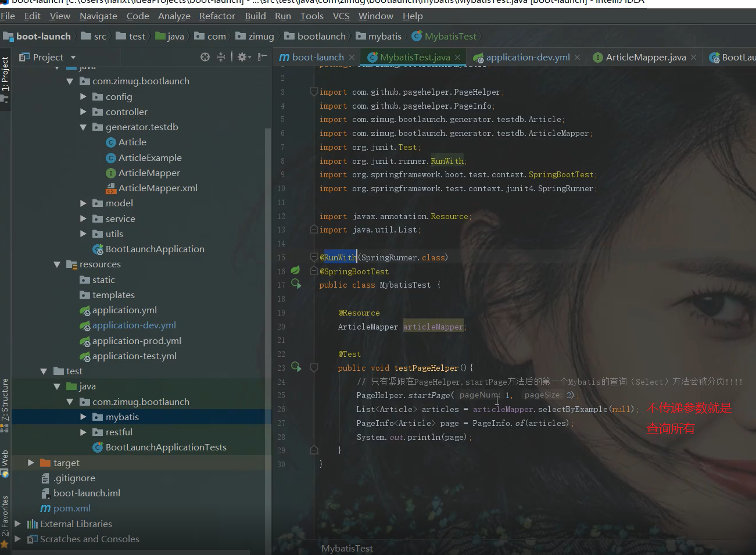Switch to application-dev.yml editor tab

point(527,57)
